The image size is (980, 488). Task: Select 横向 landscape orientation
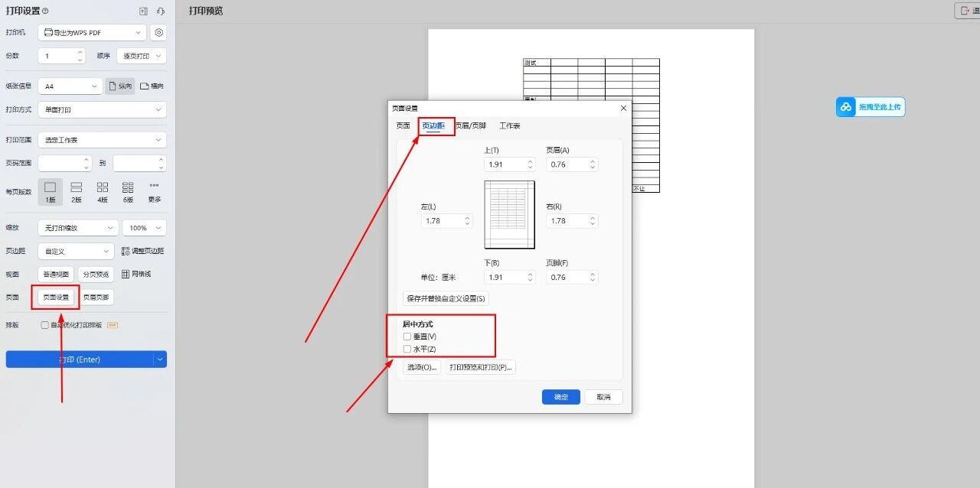[x=152, y=86]
